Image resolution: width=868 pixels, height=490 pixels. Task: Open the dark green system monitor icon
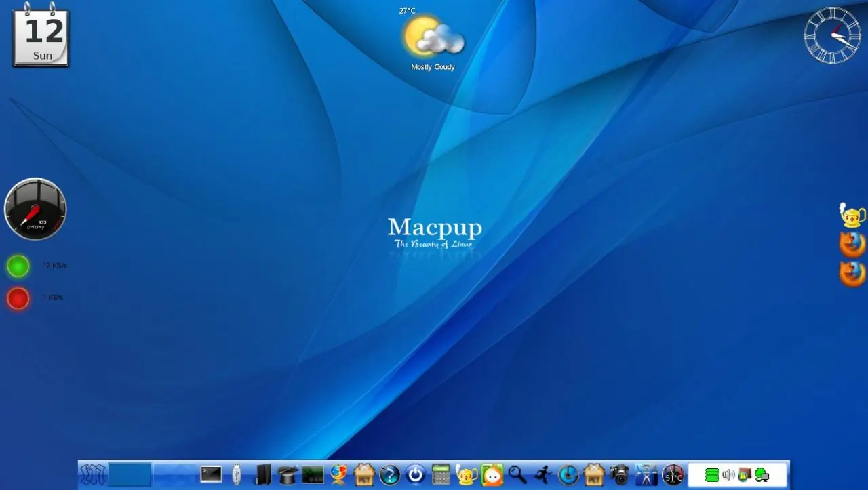(x=313, y=474)
